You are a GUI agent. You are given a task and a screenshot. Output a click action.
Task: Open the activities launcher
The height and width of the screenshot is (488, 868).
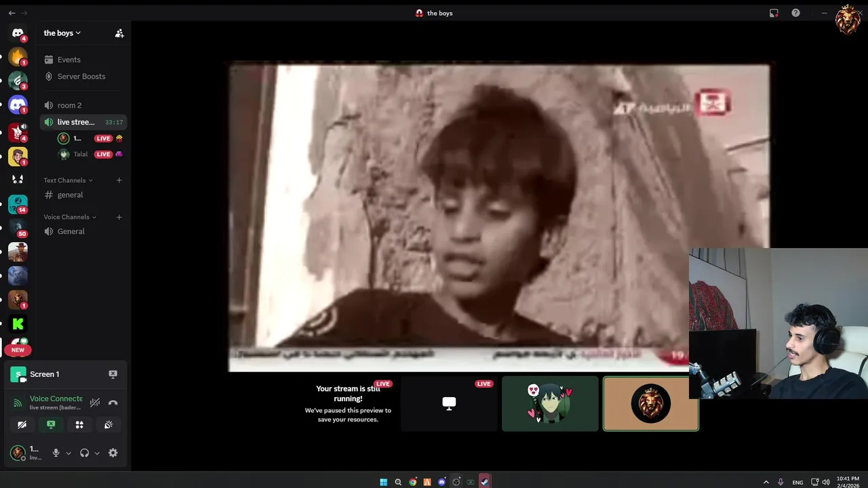point(79,425)
